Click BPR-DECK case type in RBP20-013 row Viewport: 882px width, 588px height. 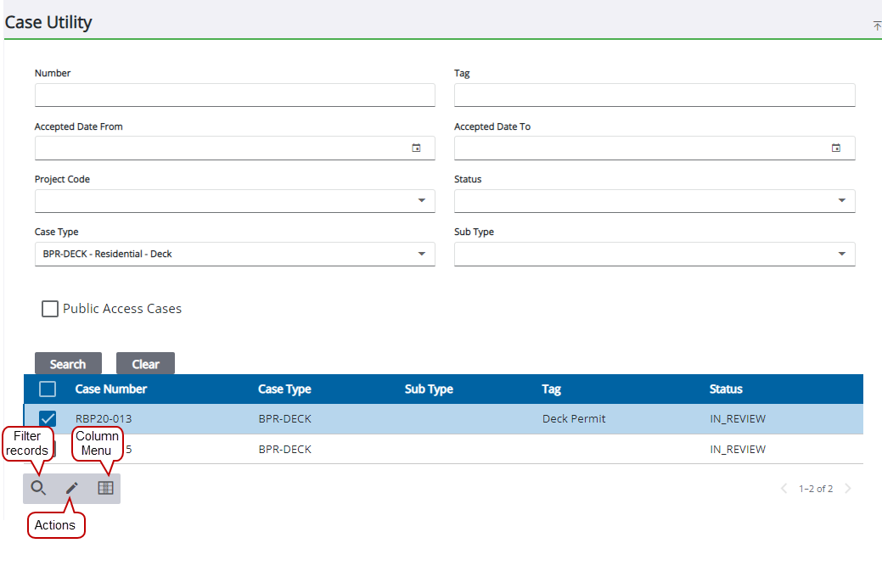[x=284, y=419]
